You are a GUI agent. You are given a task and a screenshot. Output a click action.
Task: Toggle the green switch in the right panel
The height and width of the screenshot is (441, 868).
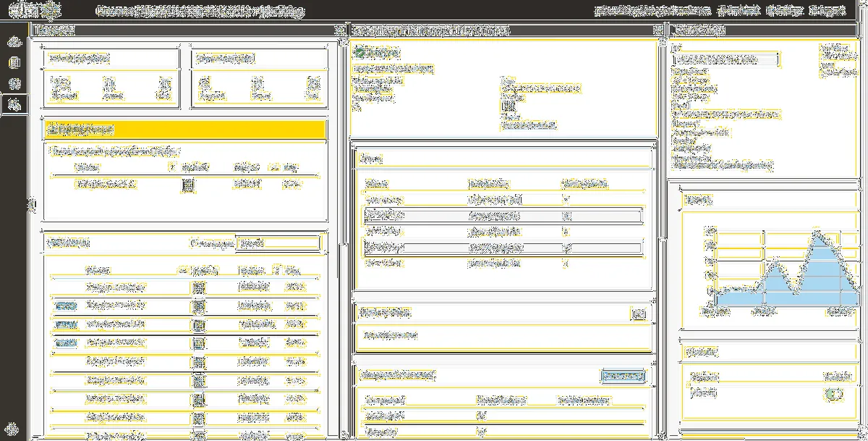pyautogui.click(x=835, y=395)
